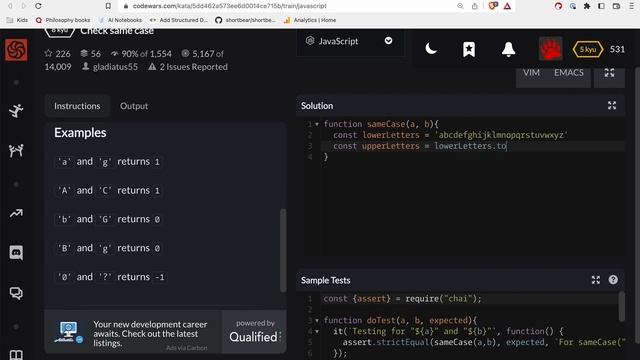Open the Leaderboard trending-arrow sidebar icon

(x=16, y=213)
